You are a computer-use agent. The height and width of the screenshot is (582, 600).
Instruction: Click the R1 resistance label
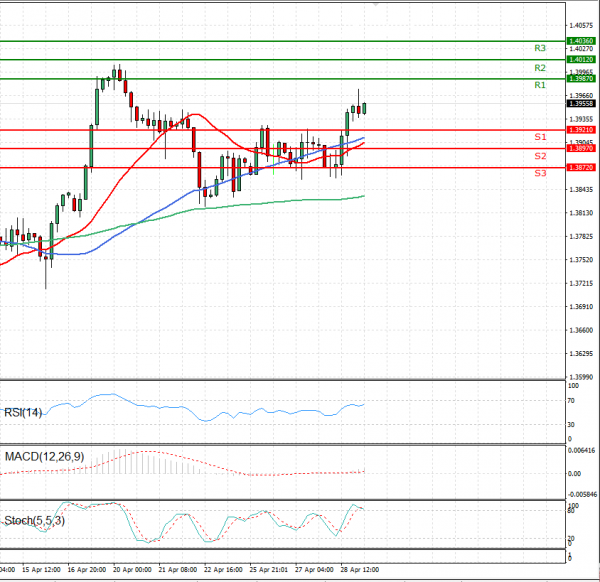(x=539, y=86)
